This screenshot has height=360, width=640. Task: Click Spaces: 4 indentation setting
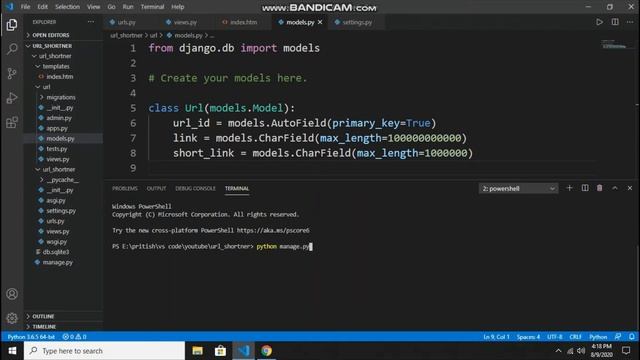coord(528,337)
